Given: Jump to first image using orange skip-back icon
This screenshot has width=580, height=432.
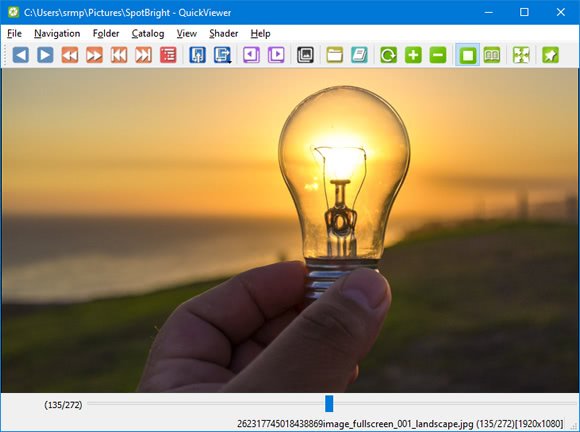Looking at the screenshot, I should click(x=119, y=55).
